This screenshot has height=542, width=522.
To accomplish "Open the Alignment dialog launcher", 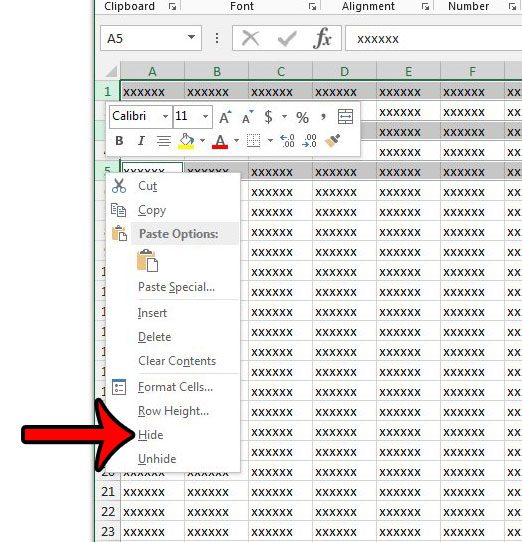I will (x=426, y=6).
